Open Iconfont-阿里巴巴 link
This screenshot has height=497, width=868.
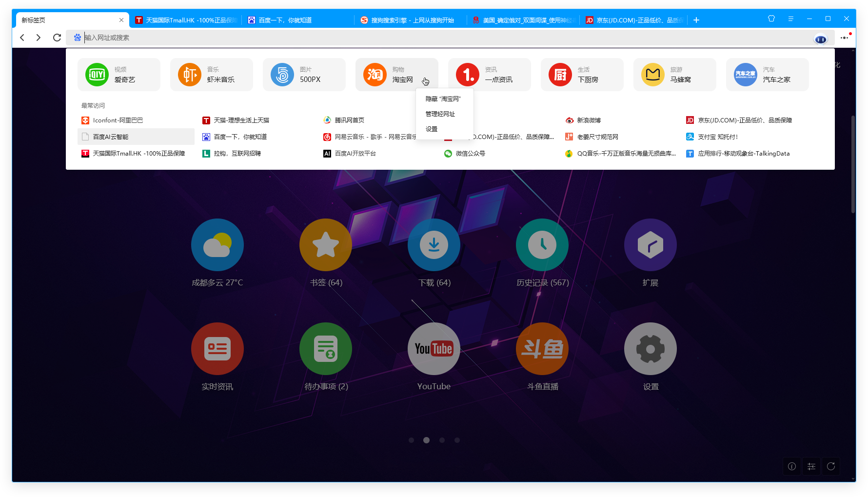point(112,120)
